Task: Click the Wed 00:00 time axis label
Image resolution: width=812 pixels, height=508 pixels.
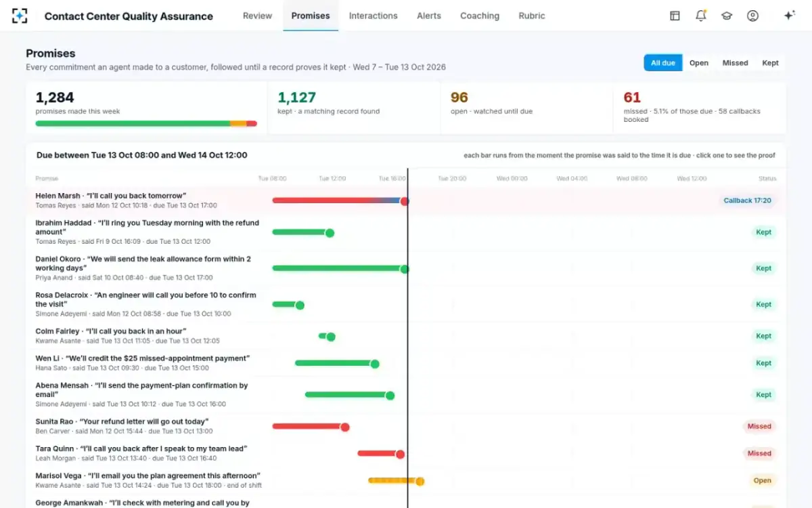Action: tap(512, 179)
